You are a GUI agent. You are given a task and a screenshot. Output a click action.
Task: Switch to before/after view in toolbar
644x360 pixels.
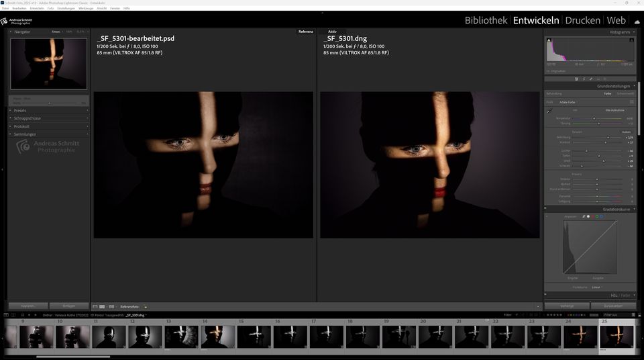pos(111,307)
